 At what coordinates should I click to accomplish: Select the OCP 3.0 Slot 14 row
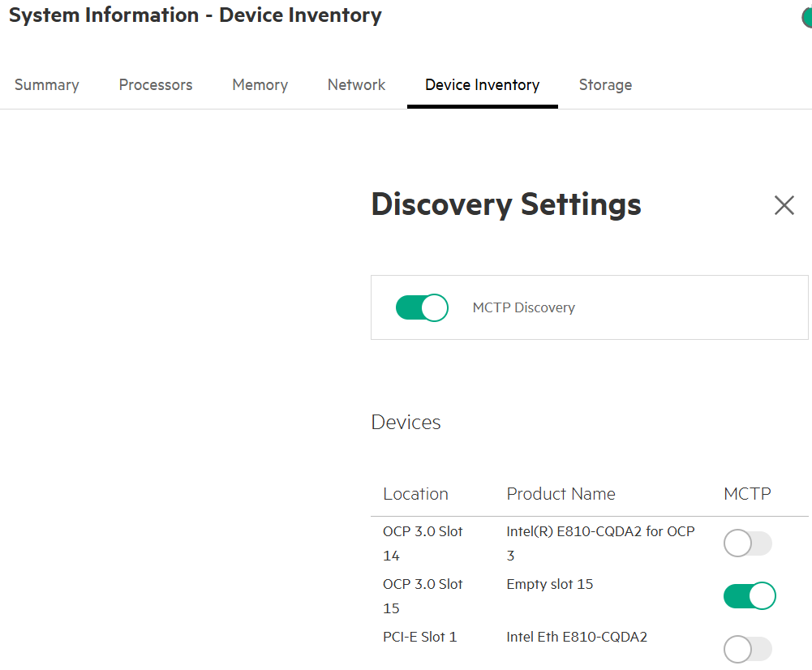[x=423, y=543]
